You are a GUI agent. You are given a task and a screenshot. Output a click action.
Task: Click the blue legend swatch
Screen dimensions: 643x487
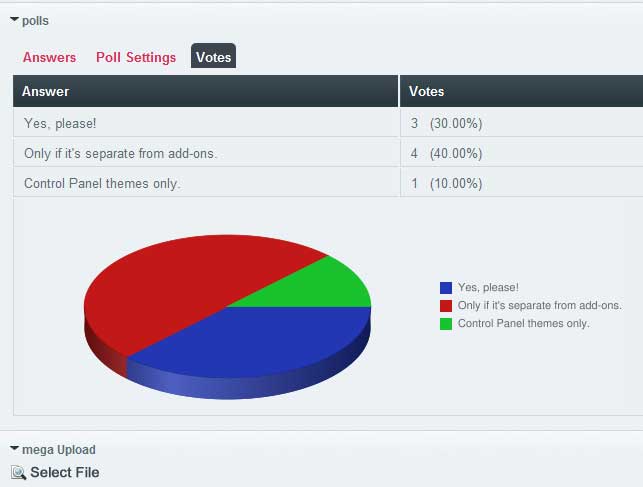click(x=446, y=288)
